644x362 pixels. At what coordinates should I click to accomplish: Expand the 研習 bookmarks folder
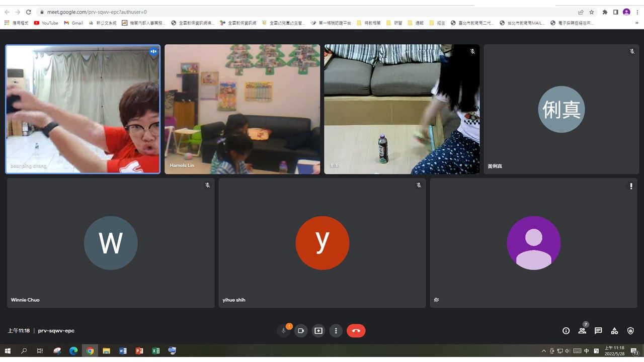394,23
